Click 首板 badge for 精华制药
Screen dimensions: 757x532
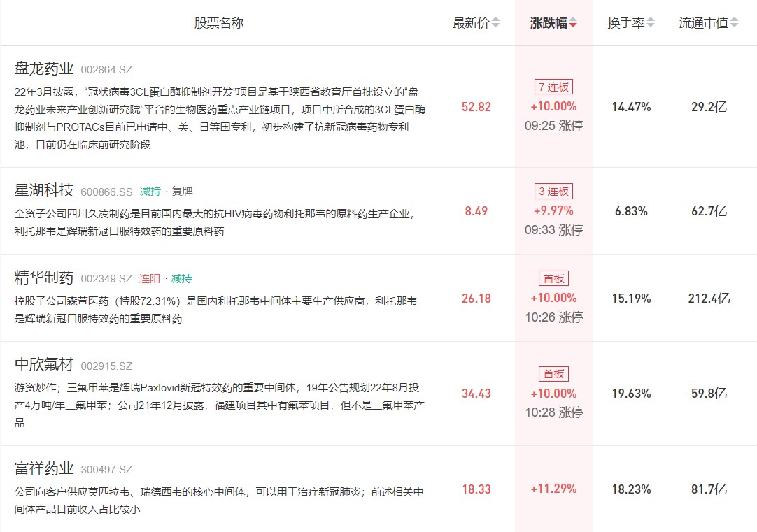553,278
